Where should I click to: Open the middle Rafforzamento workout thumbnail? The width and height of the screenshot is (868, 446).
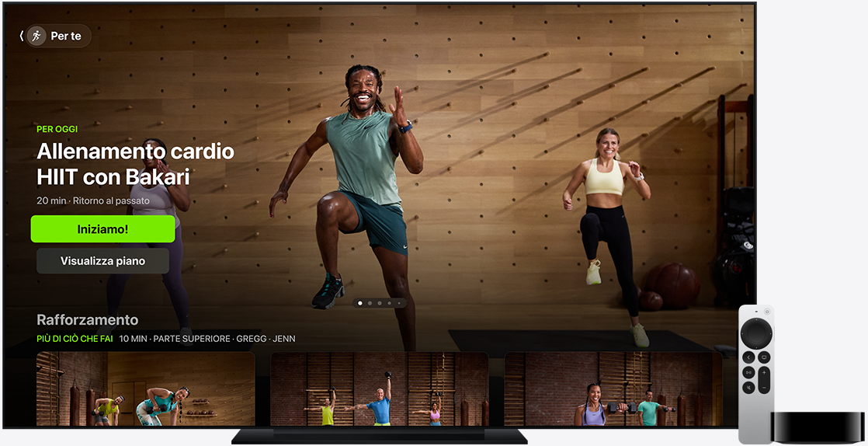(379, 389)
